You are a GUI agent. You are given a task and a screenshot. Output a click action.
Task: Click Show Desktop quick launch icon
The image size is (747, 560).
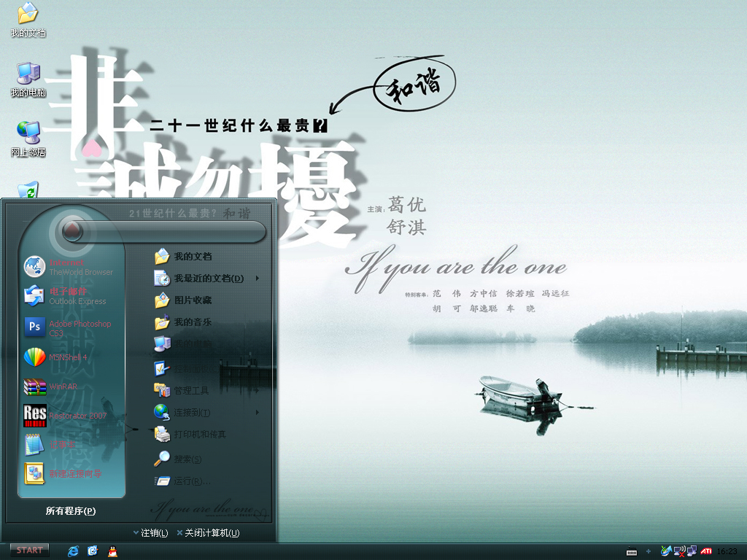point(93,551)
